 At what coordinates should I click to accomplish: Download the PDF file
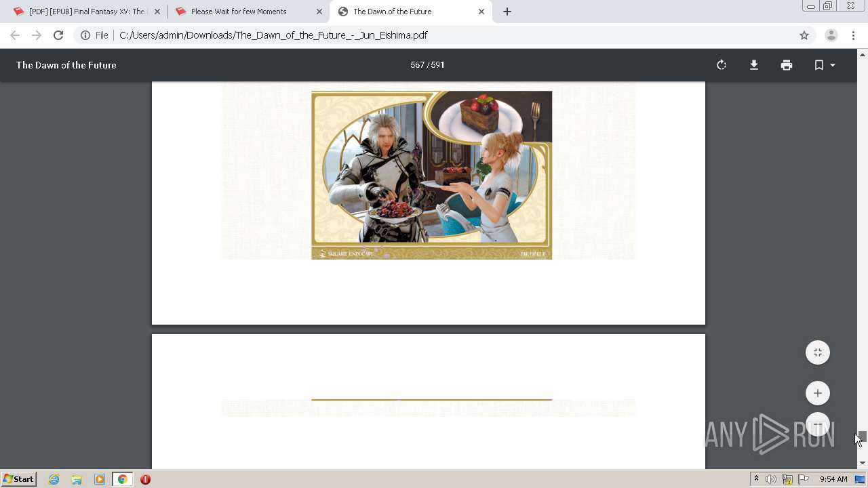(754, 65)
